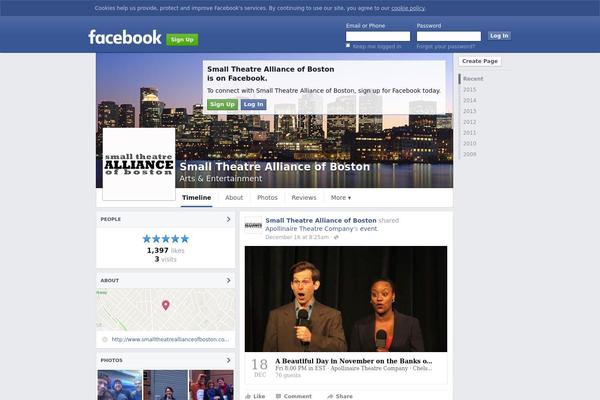This screenshot has width=600, height=400.
Task: Switch to the Timeline tab
Action: click(197, 198)
